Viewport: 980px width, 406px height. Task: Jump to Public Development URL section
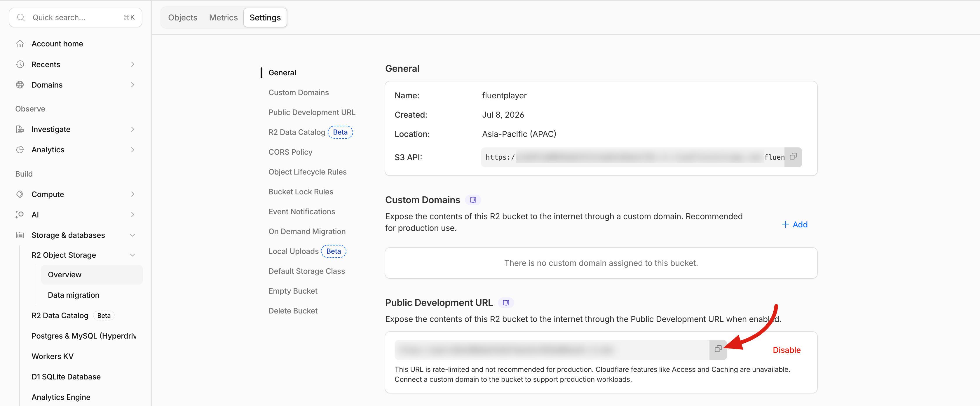(x=312, y=112)
